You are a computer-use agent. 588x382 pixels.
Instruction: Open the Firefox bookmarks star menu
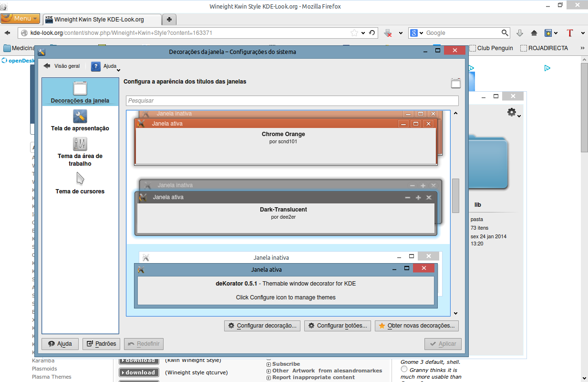(x=551, y=33)
